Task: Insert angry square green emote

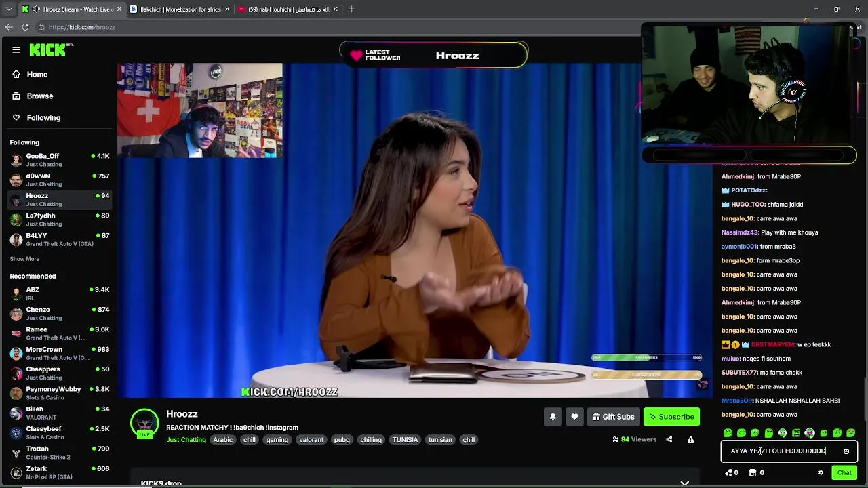Action: [x=796, y=432]
